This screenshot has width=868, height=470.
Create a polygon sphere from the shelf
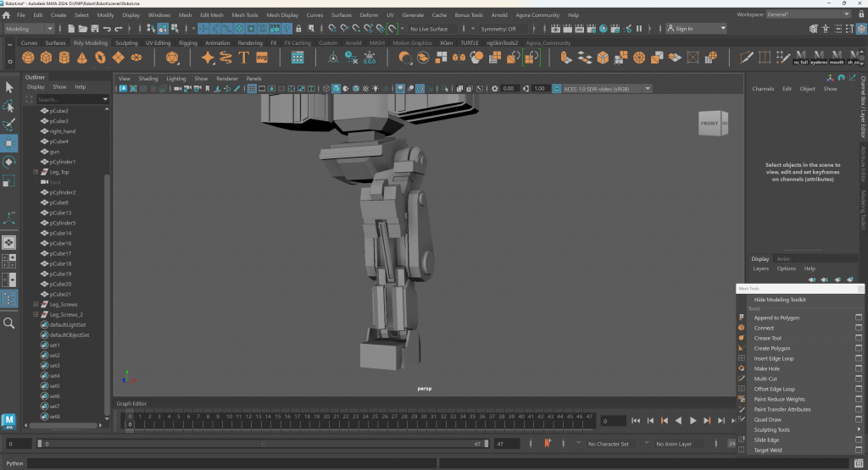click(28, 58)
